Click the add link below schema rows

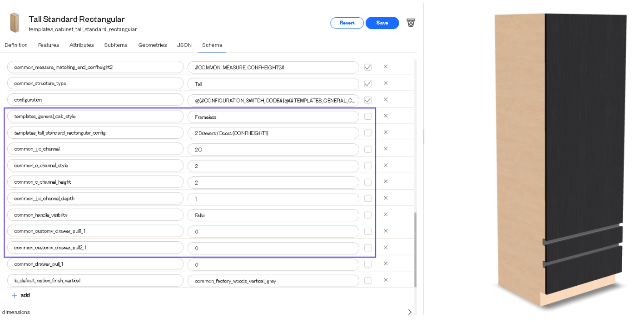click(x=25, y=295)
